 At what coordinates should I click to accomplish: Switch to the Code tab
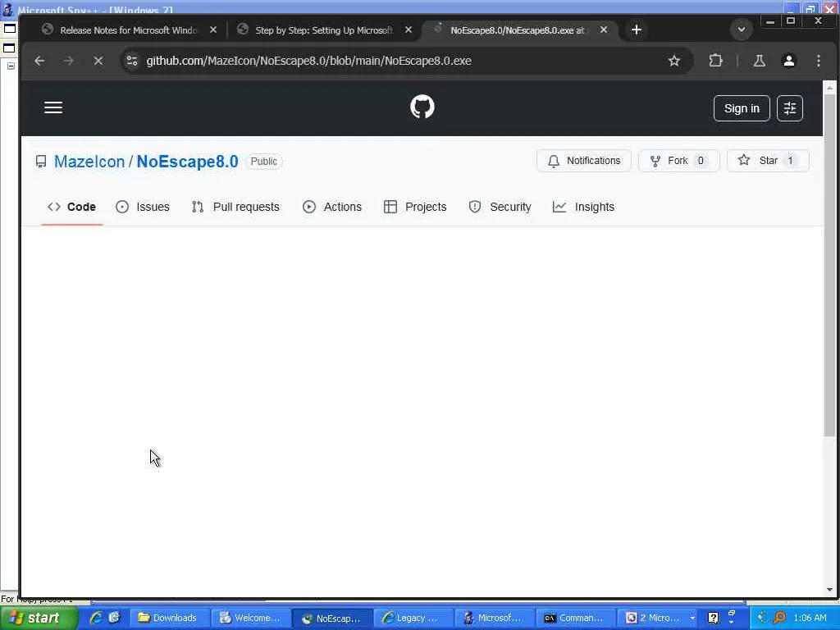click(x=72, y=207)
